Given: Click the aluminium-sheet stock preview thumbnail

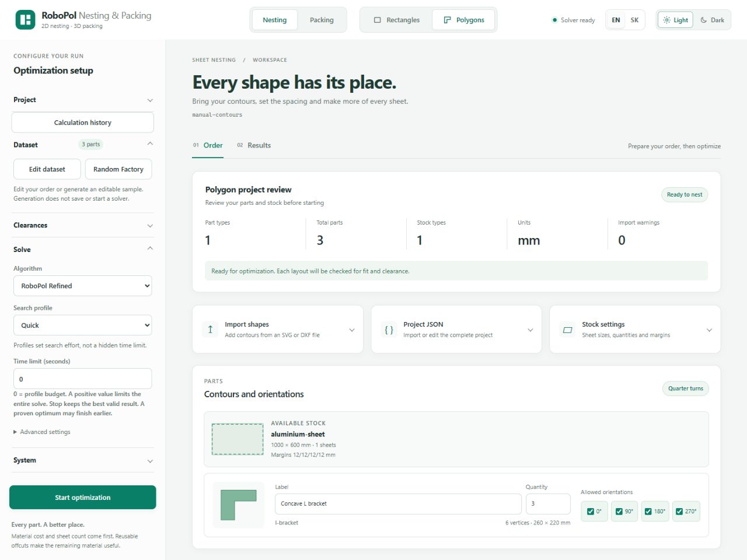Looking at the screenshot, I should click(x=238, y=439).
